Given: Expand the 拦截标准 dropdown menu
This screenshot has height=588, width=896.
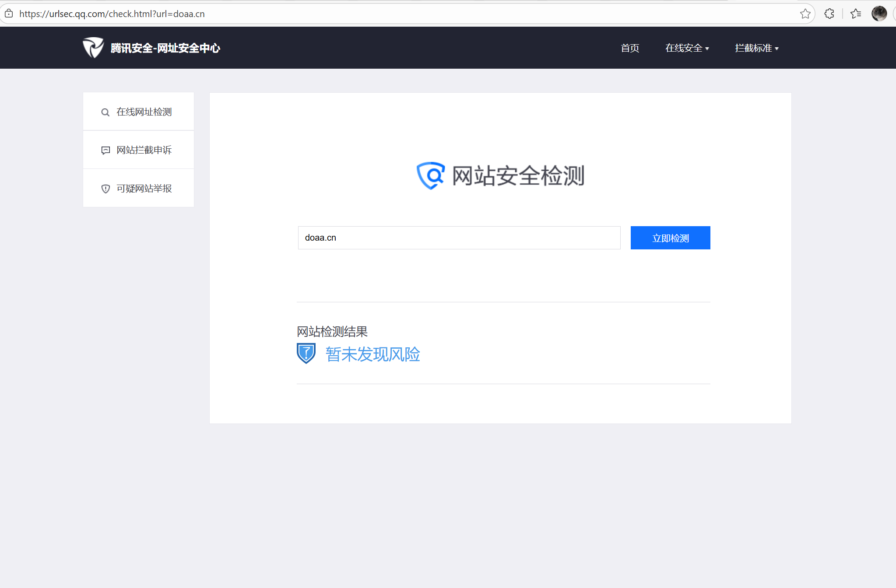Looking at the screenshot, I should coord(756,48).
